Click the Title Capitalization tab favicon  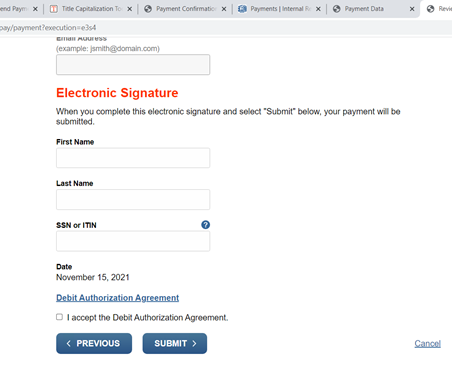point(53,9)
